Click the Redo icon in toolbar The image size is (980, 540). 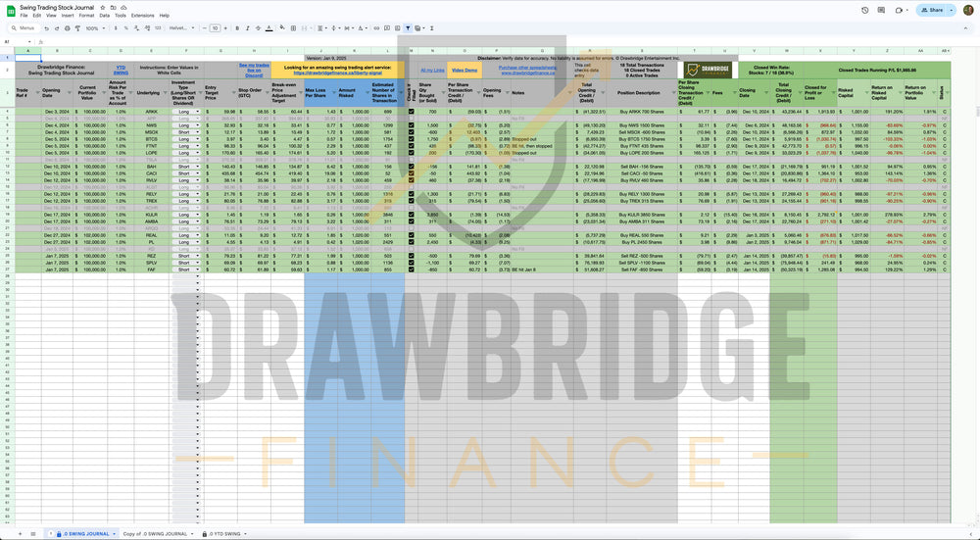click(57, 28)
